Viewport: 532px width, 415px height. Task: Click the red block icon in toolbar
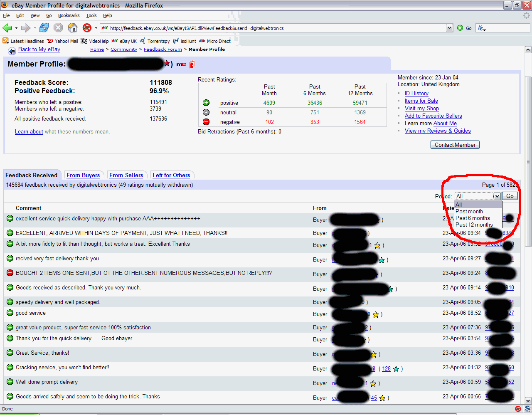87,28
